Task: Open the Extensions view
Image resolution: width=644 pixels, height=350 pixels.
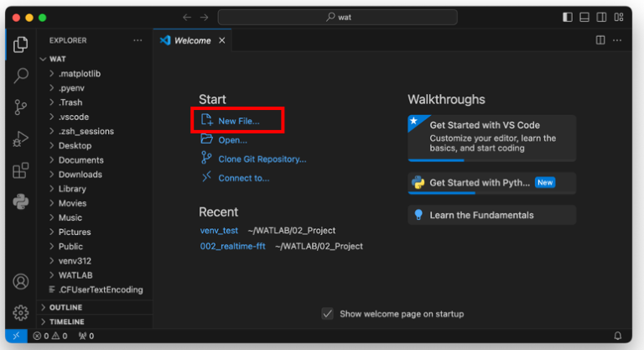Action: (x=21, y=170)
